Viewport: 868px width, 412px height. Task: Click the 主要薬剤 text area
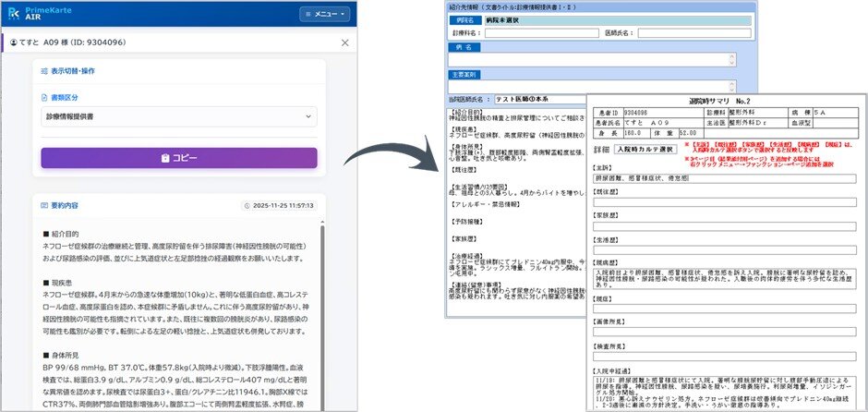click(x=589, y=87)
